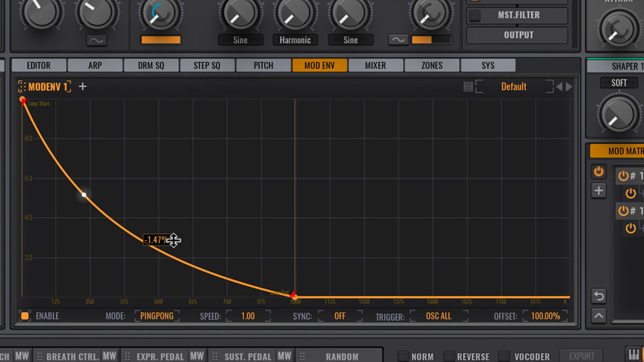This screenshot has width=644, height=362.
Task: Open the Harmonic dropdown
Action: click(x=295, y=40)
